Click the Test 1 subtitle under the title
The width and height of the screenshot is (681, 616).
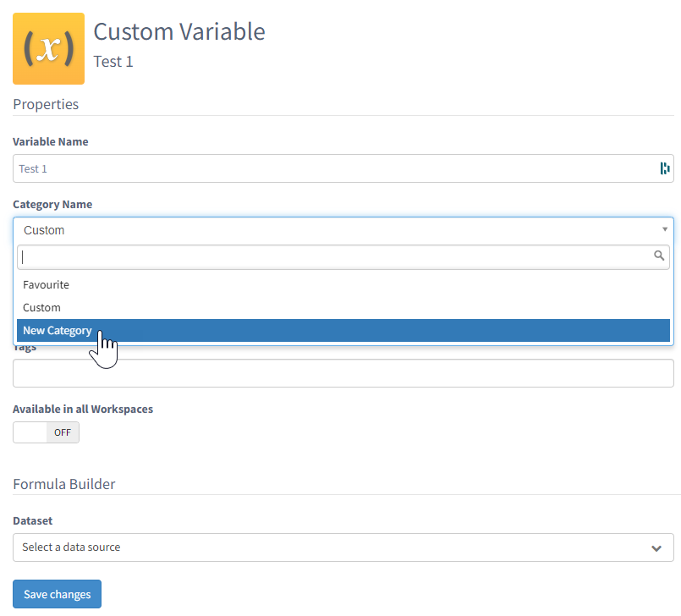click(113, 62)
